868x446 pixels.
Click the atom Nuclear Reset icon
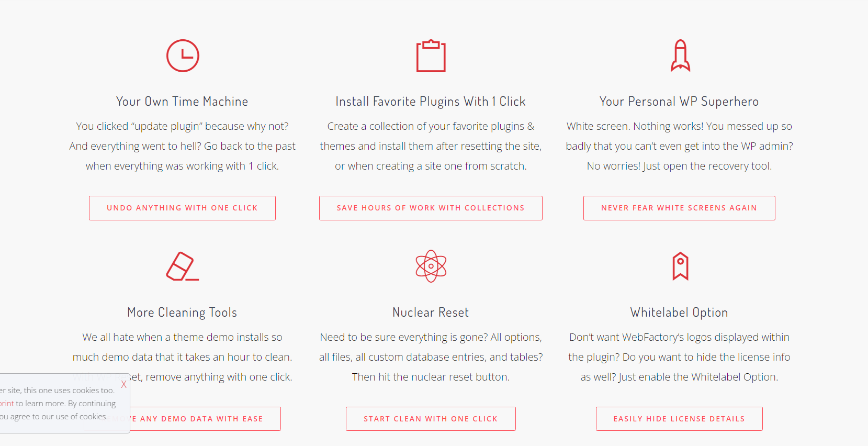431,266
